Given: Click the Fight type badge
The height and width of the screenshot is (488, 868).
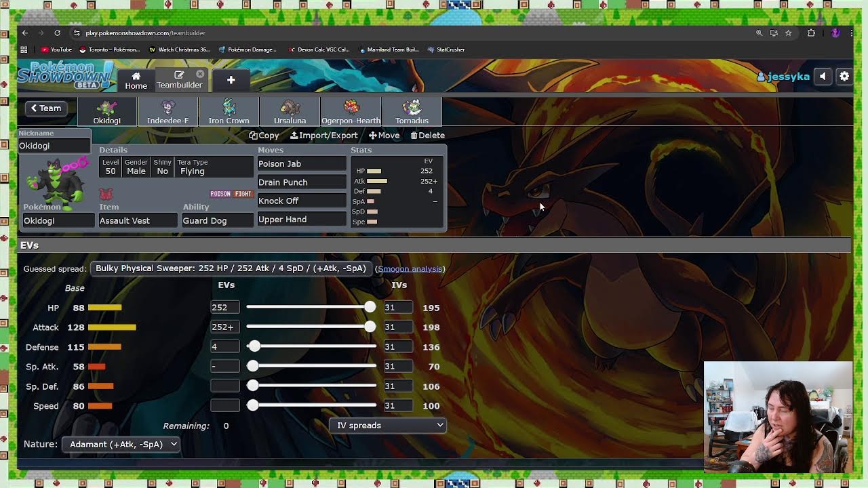Looking at the screenshot, I should point(243,194).
